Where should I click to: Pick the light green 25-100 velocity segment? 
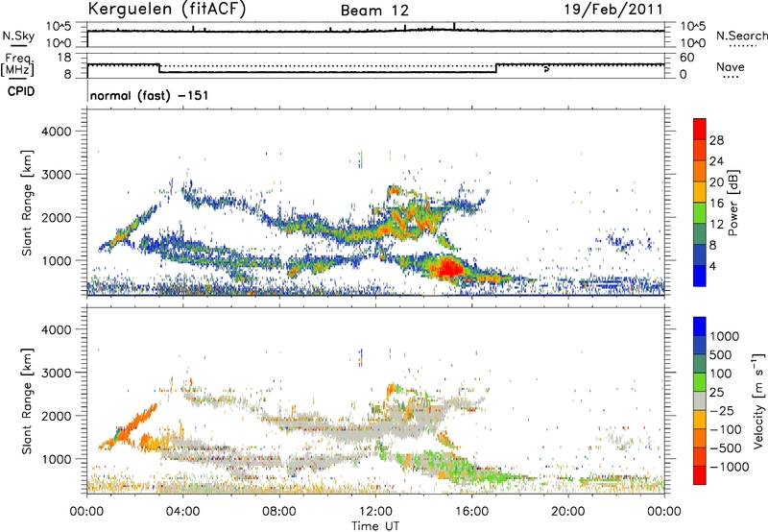click(x=700, y=382)
